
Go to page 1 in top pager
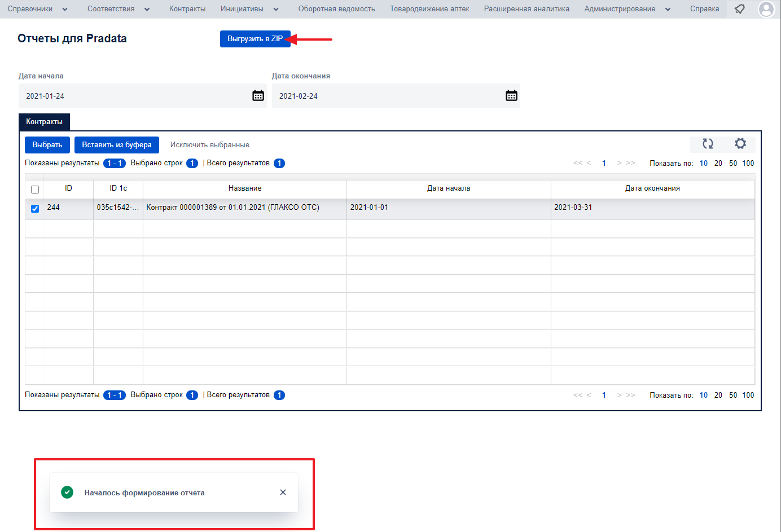click(604, 163)
